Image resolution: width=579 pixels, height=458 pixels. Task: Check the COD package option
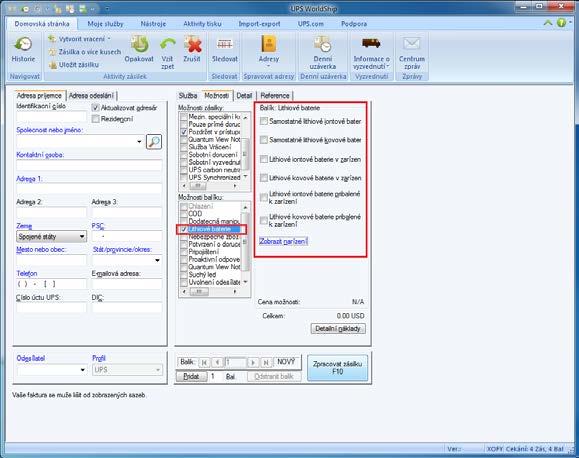(184, 214)
